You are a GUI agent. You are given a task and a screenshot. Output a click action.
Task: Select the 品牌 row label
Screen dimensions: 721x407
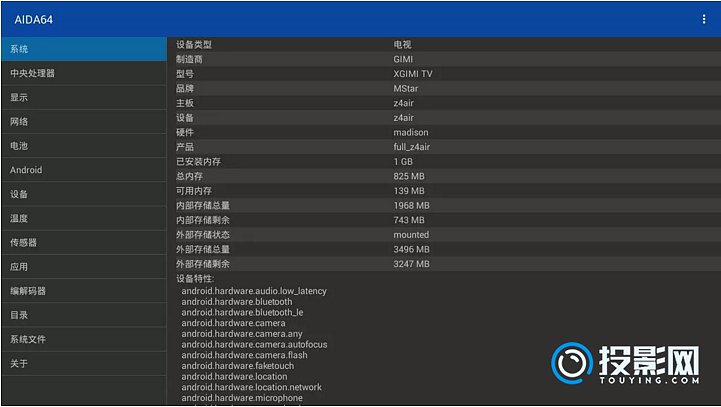185,88
